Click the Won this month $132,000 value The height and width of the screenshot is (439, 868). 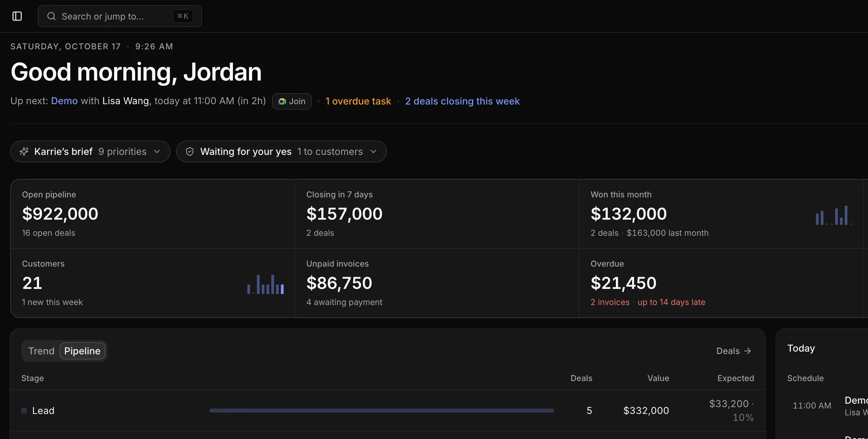point(628,214)
